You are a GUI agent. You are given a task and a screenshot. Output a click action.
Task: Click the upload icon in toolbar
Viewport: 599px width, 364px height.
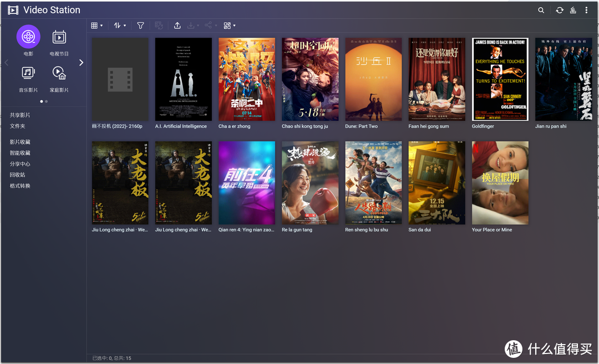tap(177, 25)
